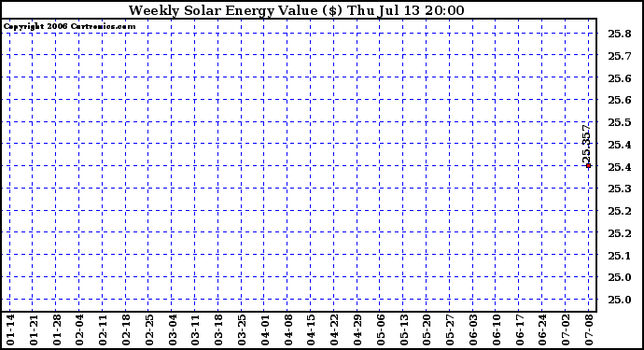Select the 25.7 y-axis label
Viewport: 644px width, 350px height.
point(620,56)
